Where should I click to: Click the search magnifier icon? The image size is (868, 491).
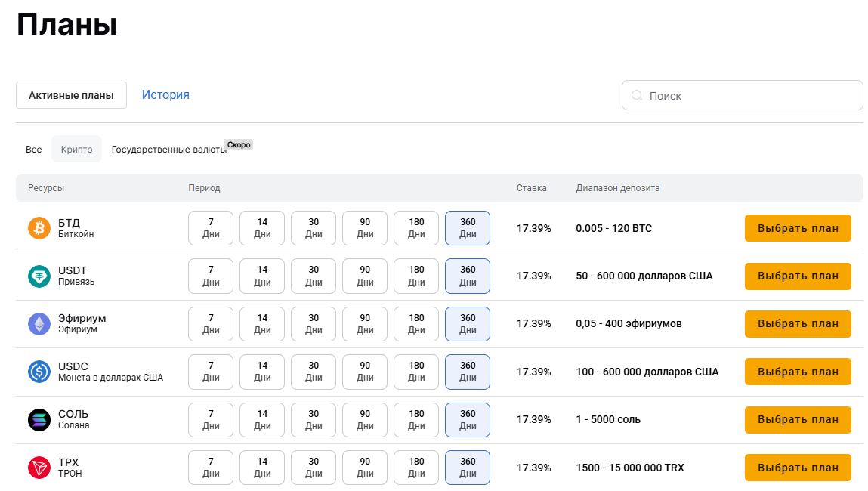pos(637,95)
